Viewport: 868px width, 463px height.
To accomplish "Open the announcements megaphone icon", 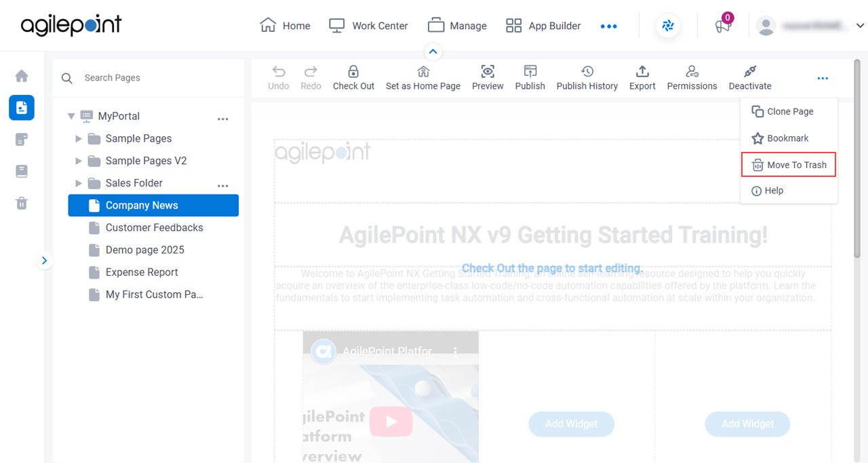I will 723,26.
